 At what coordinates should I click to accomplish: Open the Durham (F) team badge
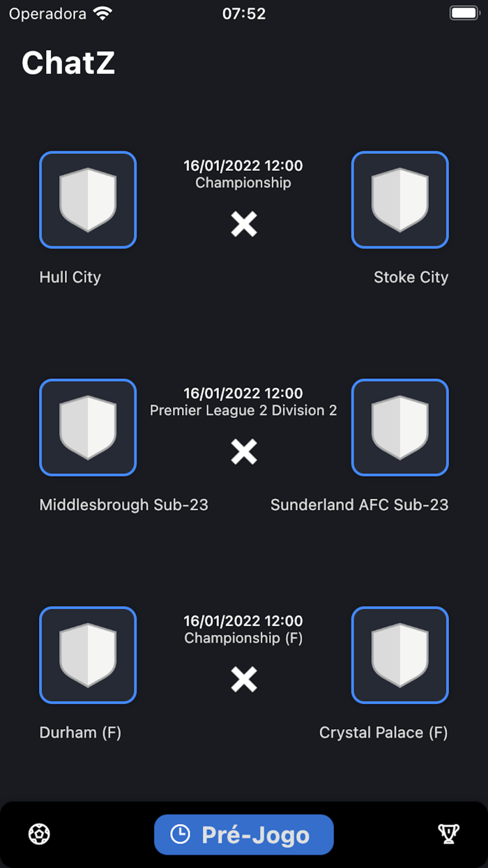click(88, 654)
